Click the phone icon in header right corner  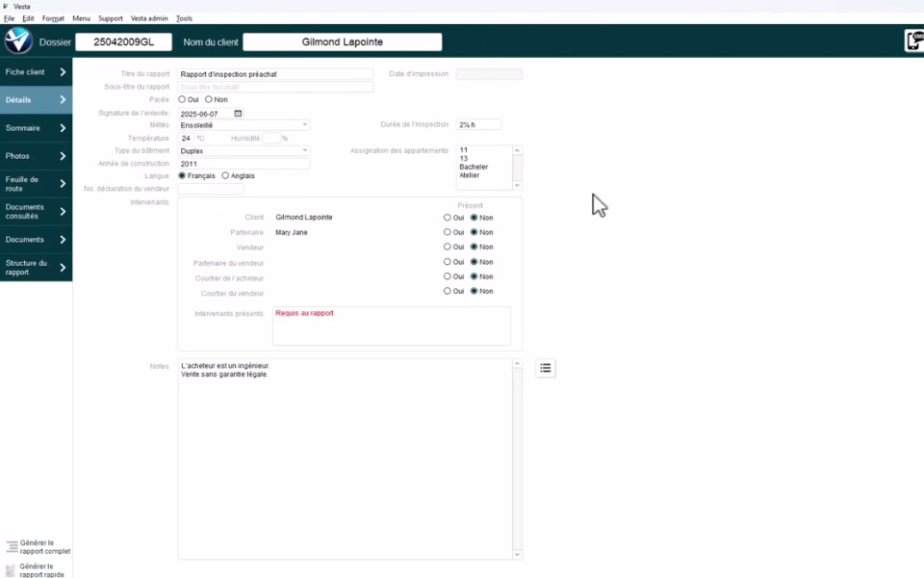913,40
